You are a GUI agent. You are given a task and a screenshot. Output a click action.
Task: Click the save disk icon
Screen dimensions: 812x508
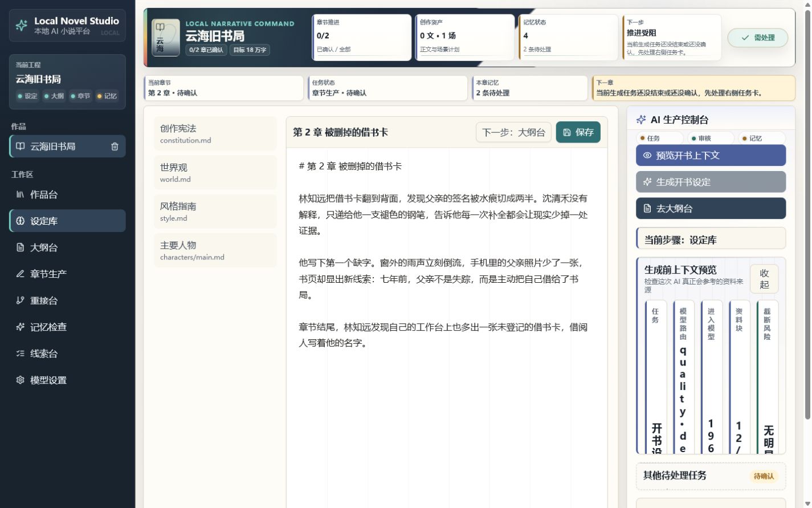tap(567, 132)
